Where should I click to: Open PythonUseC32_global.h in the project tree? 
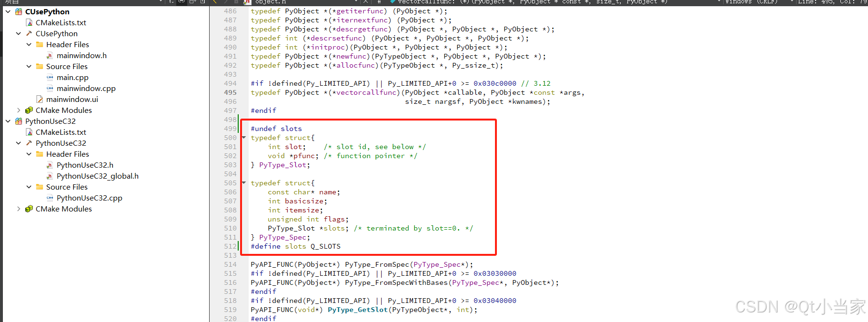tap(98, 176)
